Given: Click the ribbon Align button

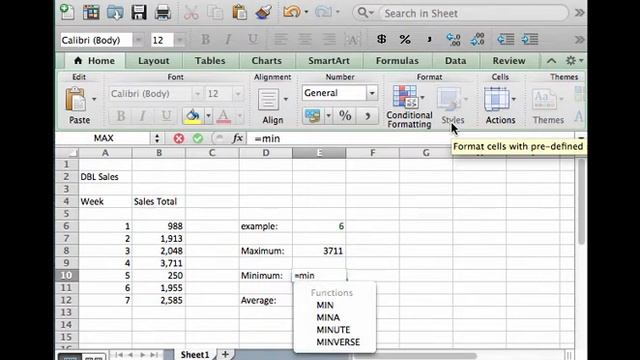Looking at the screenshot, I should click(x=272, y=106).
